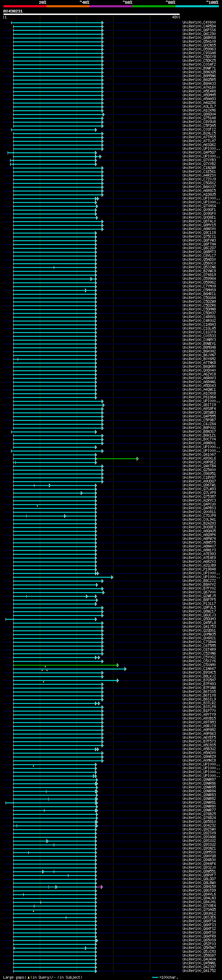Viewport: 222px width, 980px height.
Task: Click the cyan ~100% identity legend segment
Action: pos(197,7)
